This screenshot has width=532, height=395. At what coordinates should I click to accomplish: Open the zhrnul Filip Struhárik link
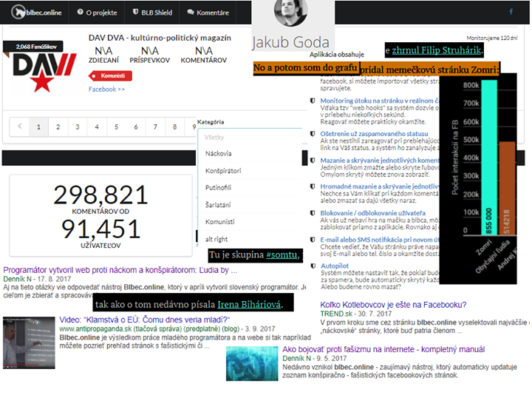(x=437, y=50)
